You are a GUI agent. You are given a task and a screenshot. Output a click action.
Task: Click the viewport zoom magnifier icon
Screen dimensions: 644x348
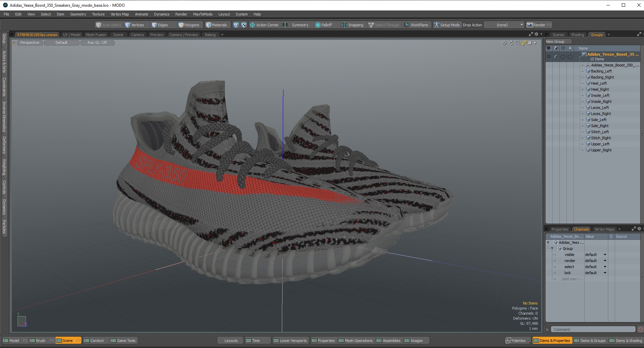[518, 43]
